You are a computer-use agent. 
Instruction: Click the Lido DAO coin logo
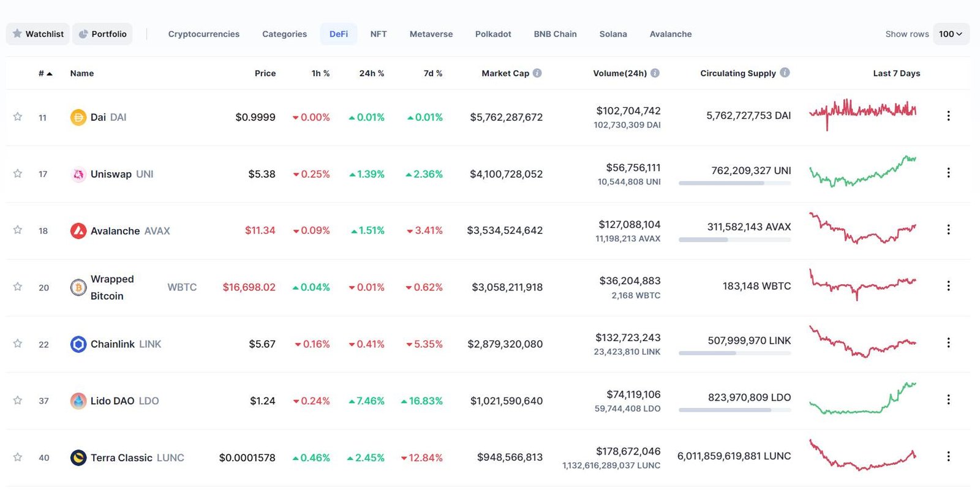78,401
